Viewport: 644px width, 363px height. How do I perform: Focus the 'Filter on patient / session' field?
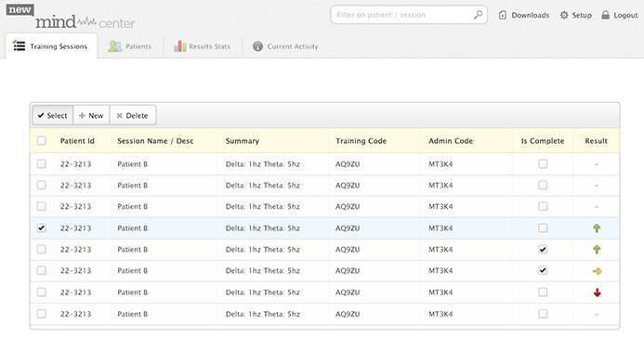coord(409,15)
